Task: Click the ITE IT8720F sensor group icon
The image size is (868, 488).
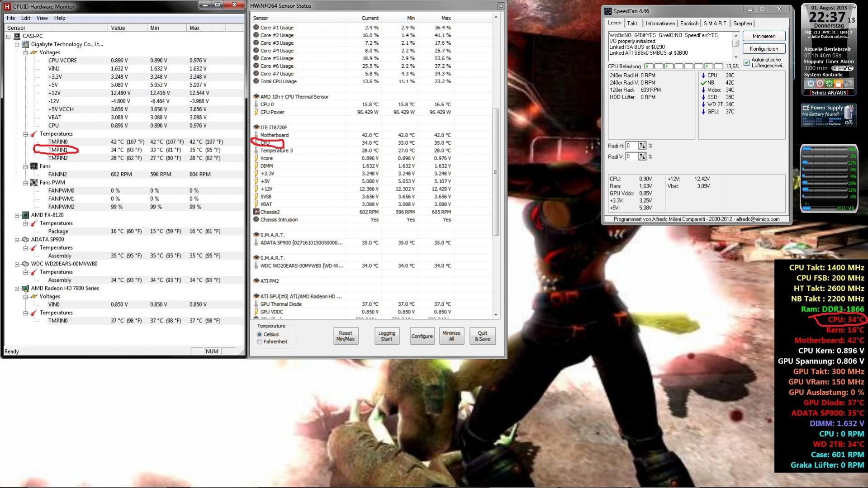Action: point(256,128)
